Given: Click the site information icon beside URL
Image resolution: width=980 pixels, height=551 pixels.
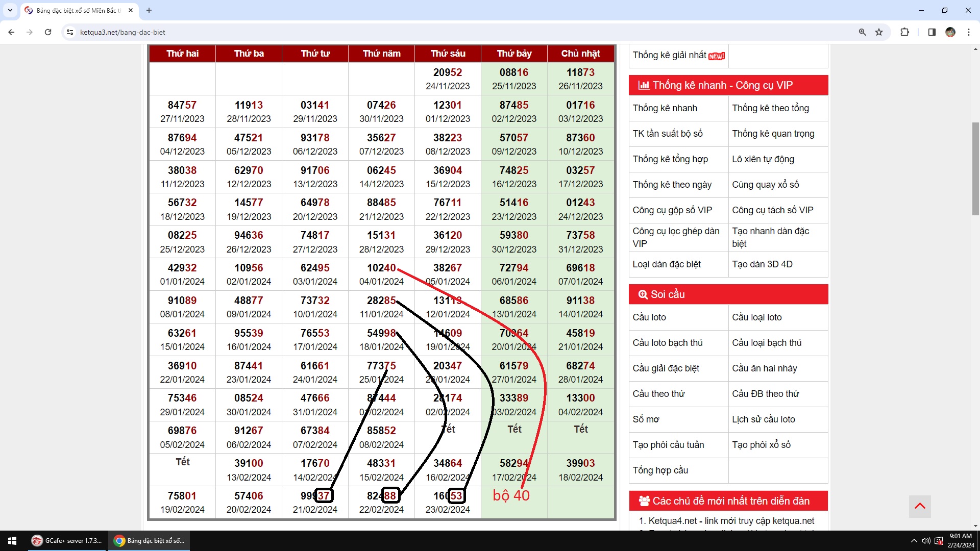Looking at the screenshot, I should coord(70,32).
